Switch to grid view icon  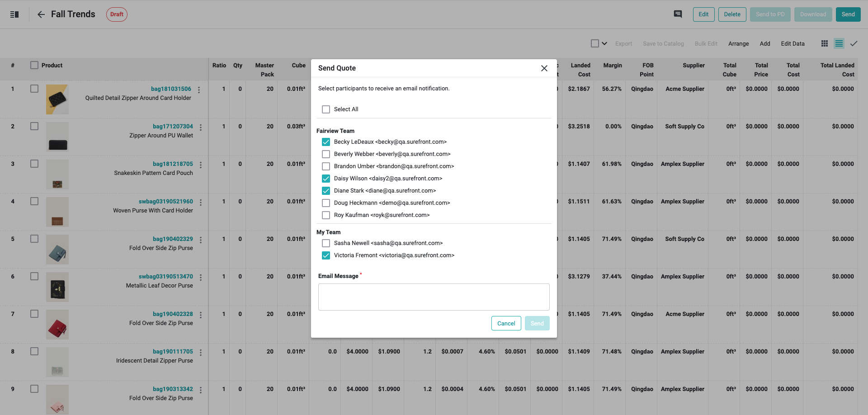[x=825, y=43]
